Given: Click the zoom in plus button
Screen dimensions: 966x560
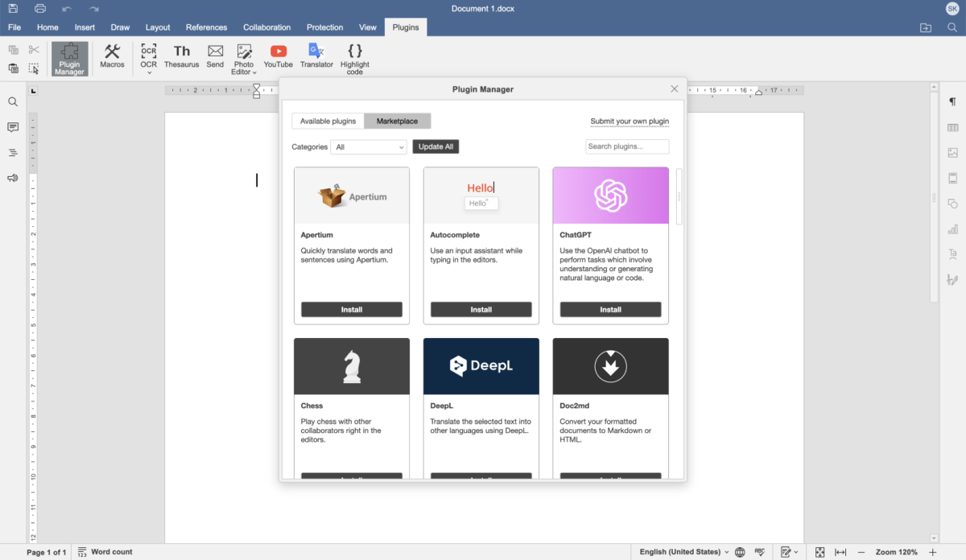Looking at the screenshot, I should coord(933,552).
